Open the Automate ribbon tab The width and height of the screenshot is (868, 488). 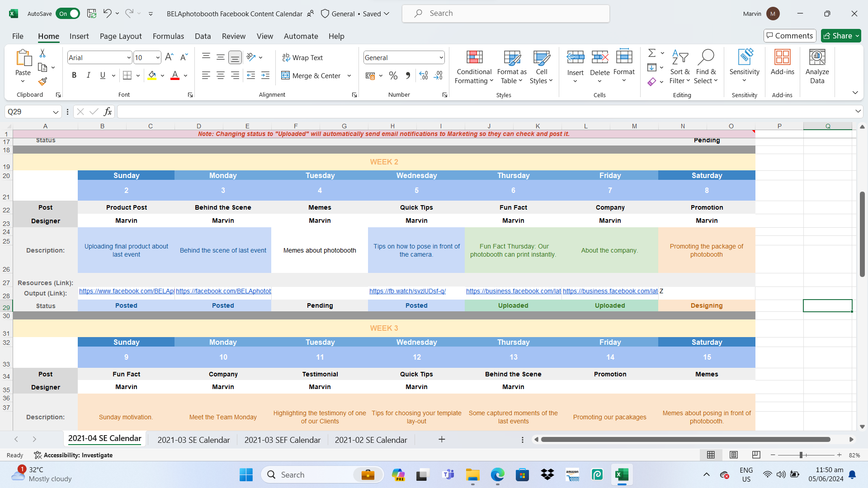point(301,36)
